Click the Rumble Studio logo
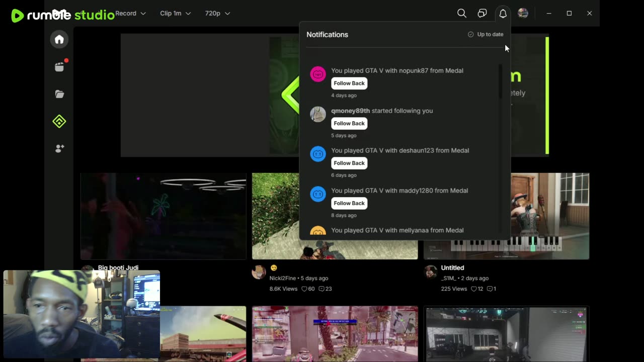 click(63, 15)
